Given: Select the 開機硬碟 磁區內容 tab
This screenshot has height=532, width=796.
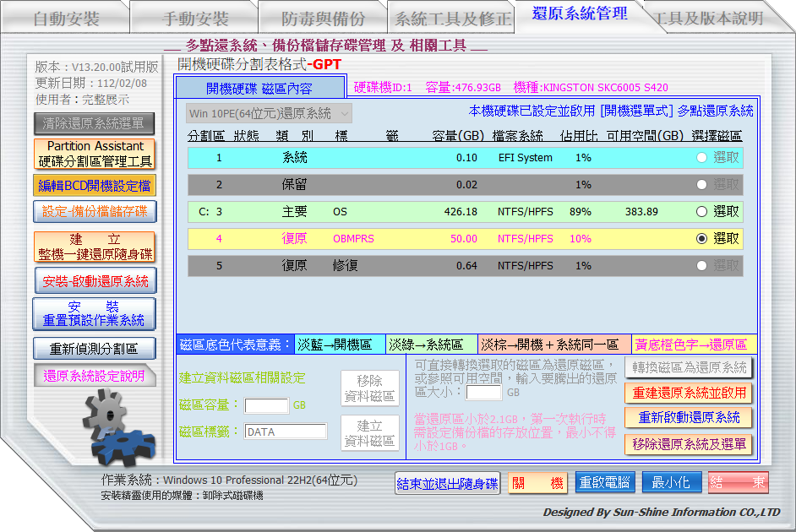Looking at the screenshot, I should tap(259, 88).
